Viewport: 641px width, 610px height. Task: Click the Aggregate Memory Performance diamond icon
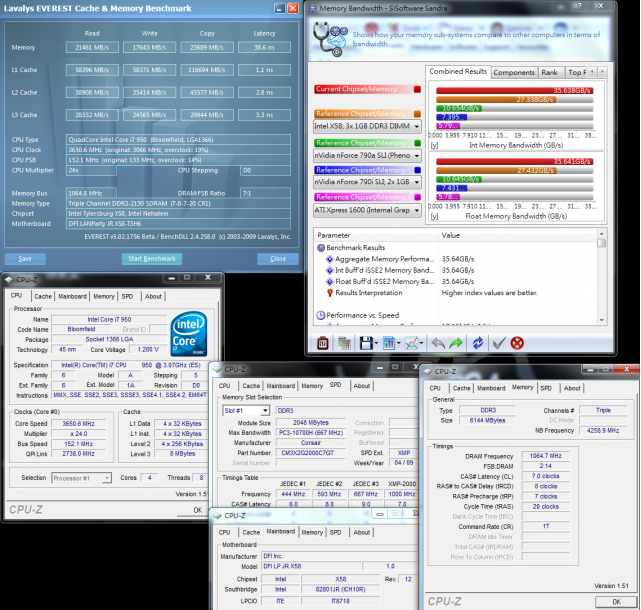(x=329, y=259)
